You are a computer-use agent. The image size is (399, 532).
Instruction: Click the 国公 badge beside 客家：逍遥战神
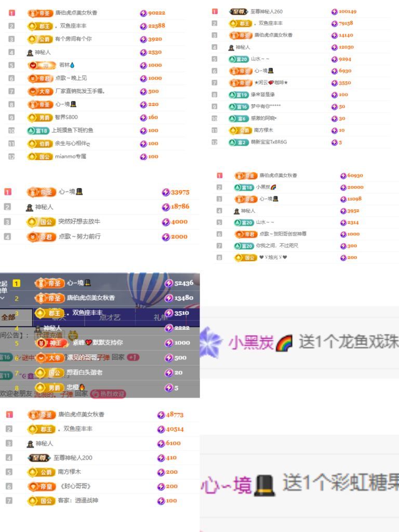point(42,501)
